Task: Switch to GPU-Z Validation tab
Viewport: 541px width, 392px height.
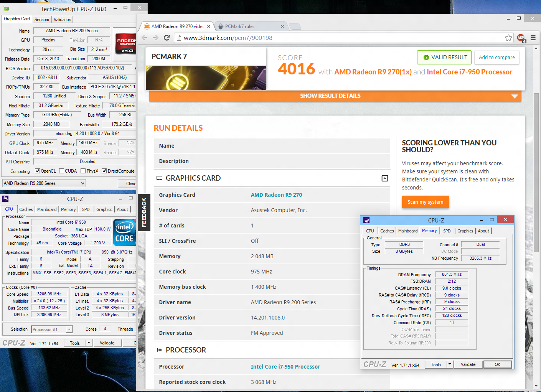Action: (62, 20)
